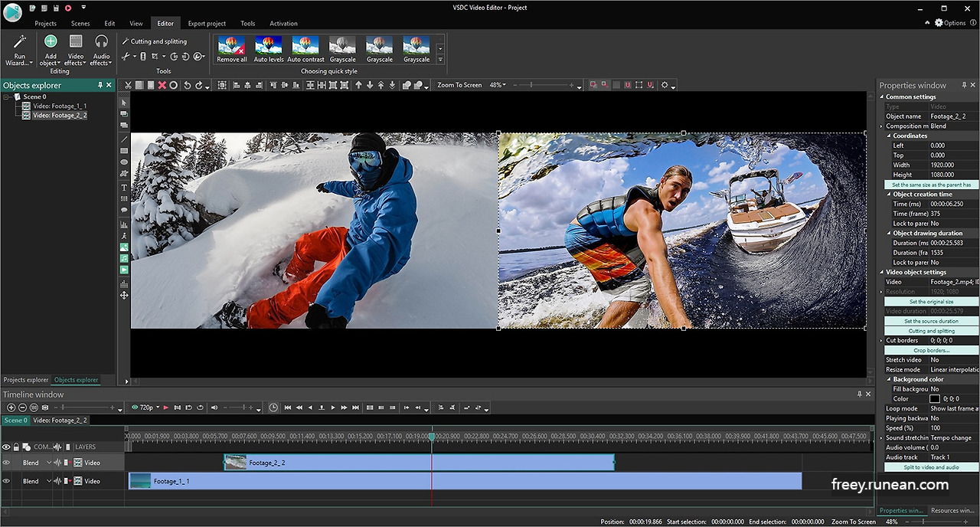Toggle the lock on the Footage_2_2 track

(x=15, y=462)
